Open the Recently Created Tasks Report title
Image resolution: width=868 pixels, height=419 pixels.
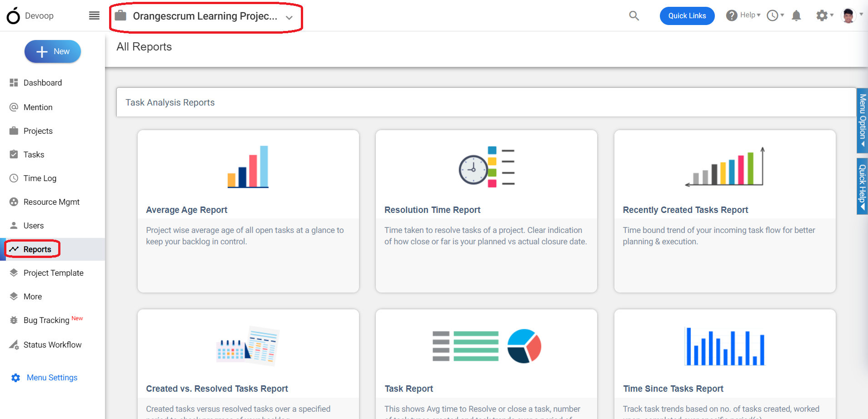[685, 210]
